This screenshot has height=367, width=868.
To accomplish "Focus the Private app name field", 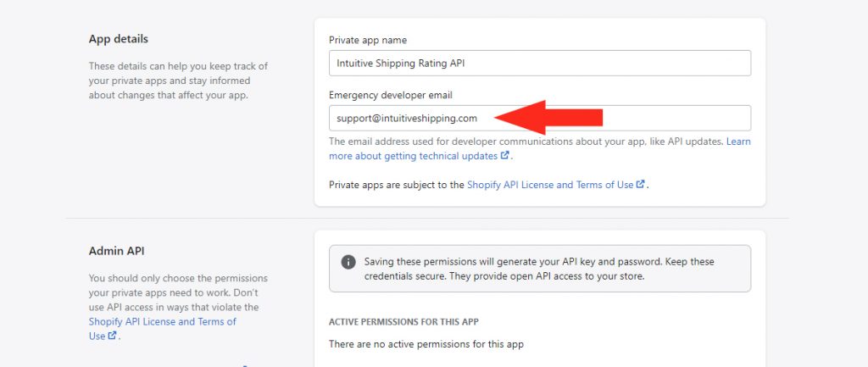I will [x=540, y=63].
